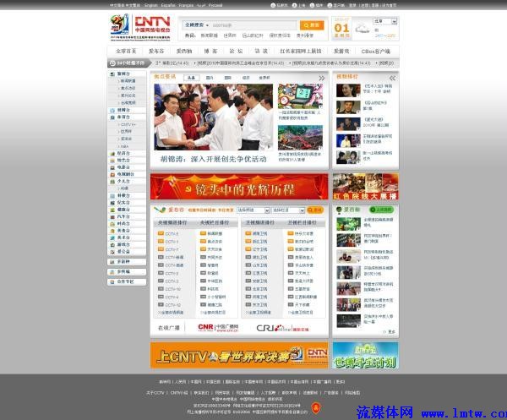Open the 论坛 navigation menu item

coord(236,51)
